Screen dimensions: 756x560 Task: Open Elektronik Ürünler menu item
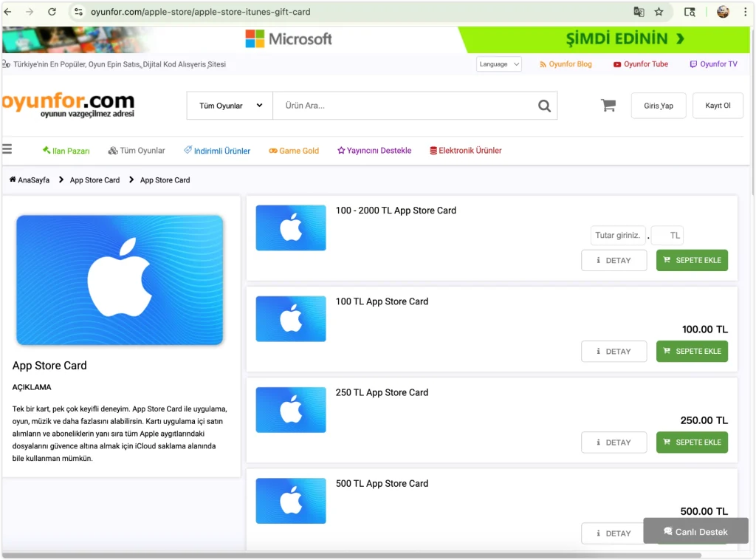[x=466, y=151]
